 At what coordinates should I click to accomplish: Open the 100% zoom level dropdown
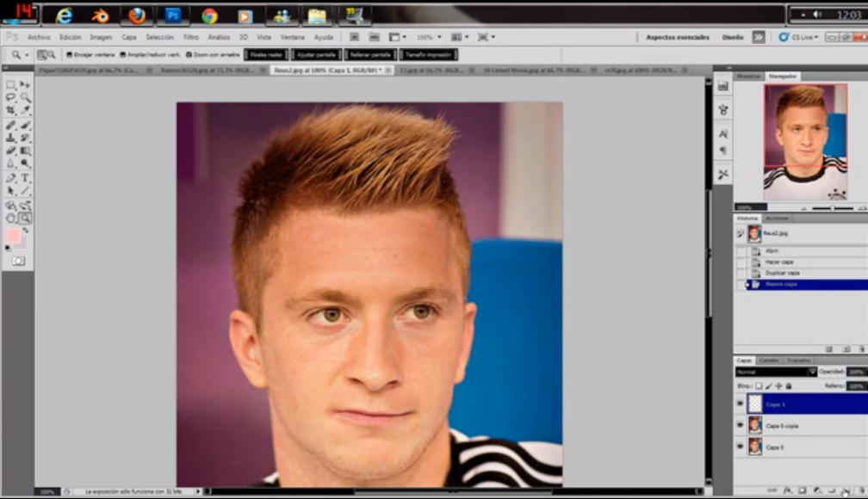click(x=429, y=37)
